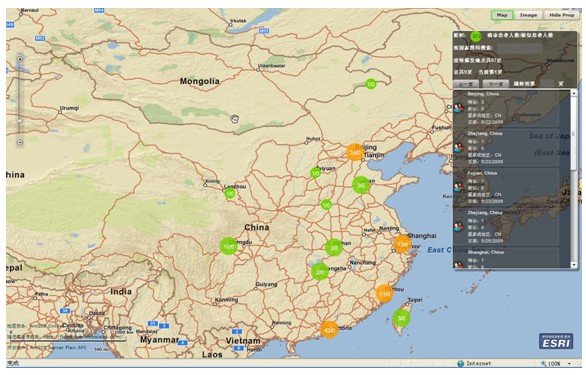Click the results list scrollbar up arrow
Viewport: 586px width, 375px height.
(574, 92)
